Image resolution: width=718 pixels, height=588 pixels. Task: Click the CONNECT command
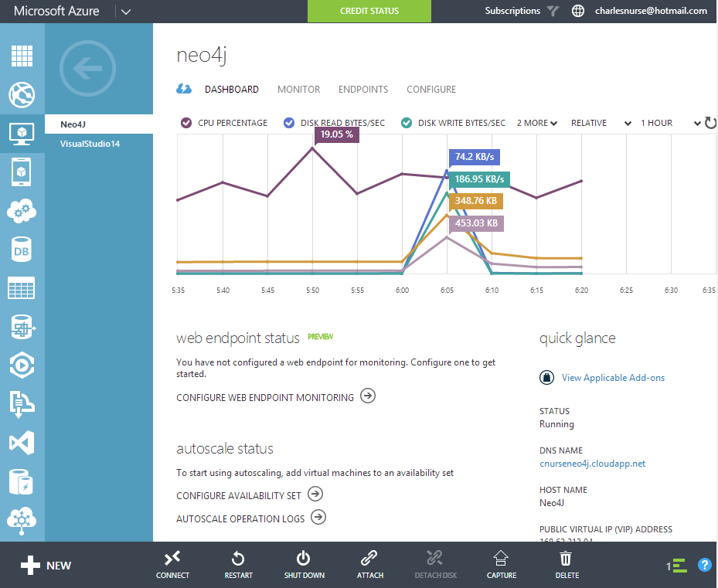point(172,566)
